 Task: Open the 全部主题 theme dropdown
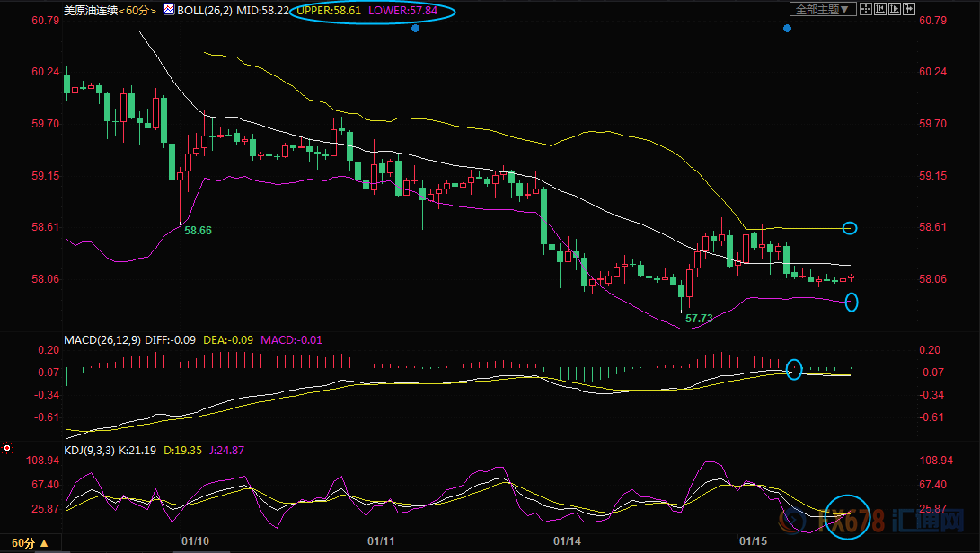pos(821,9)
